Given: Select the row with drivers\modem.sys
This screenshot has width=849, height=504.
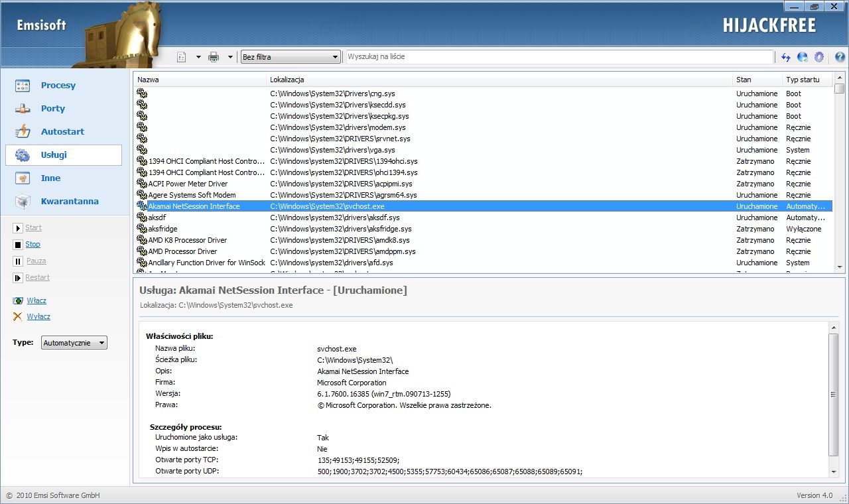Looking at the screenshot, I should tap(484, 127).
